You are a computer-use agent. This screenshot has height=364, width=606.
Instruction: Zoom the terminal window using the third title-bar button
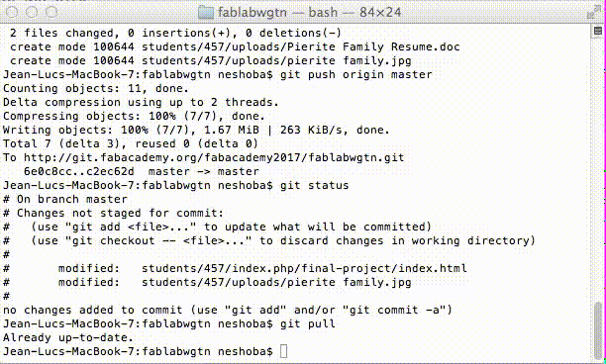(x=51, y=12)
